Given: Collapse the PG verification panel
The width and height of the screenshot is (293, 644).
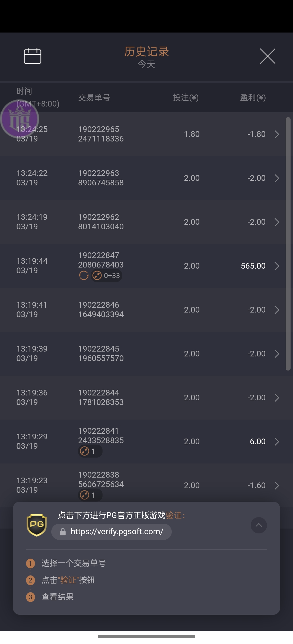Looking at the screenshot, I should tap(259, 525).
